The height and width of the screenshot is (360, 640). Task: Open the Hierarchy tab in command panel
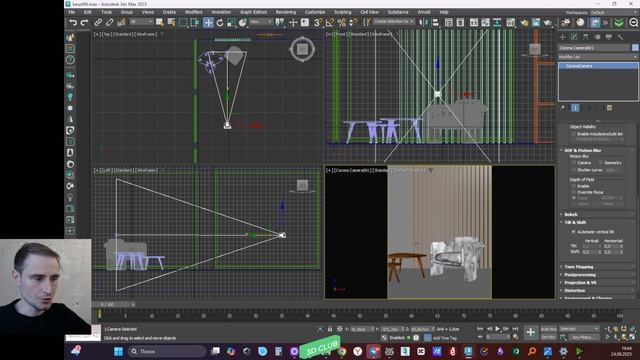click(586, 37)
